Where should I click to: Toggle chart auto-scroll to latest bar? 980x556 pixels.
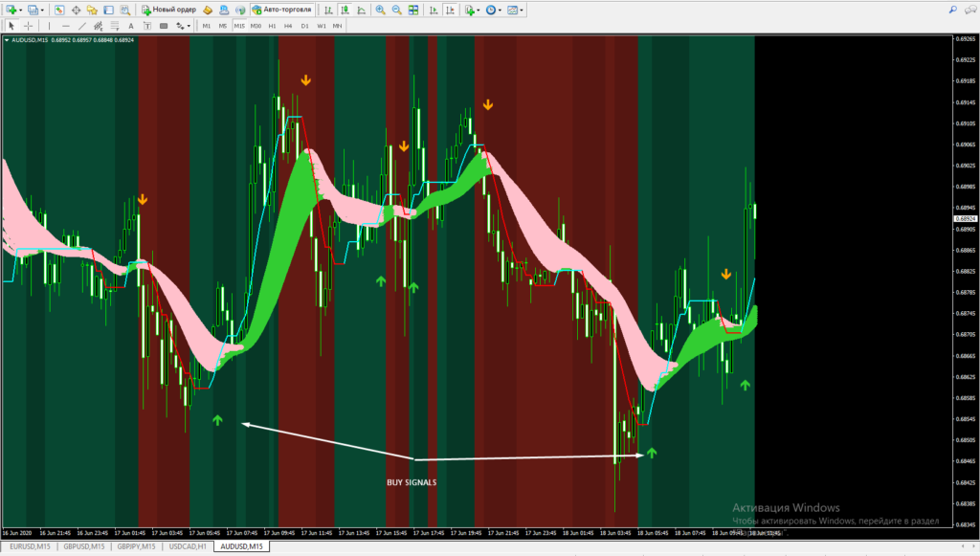click(432, 10)
